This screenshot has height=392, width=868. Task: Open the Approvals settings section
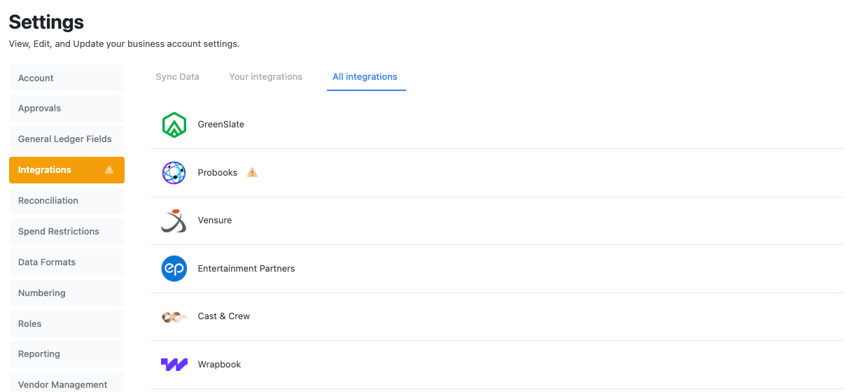click(x=66, y=108)
